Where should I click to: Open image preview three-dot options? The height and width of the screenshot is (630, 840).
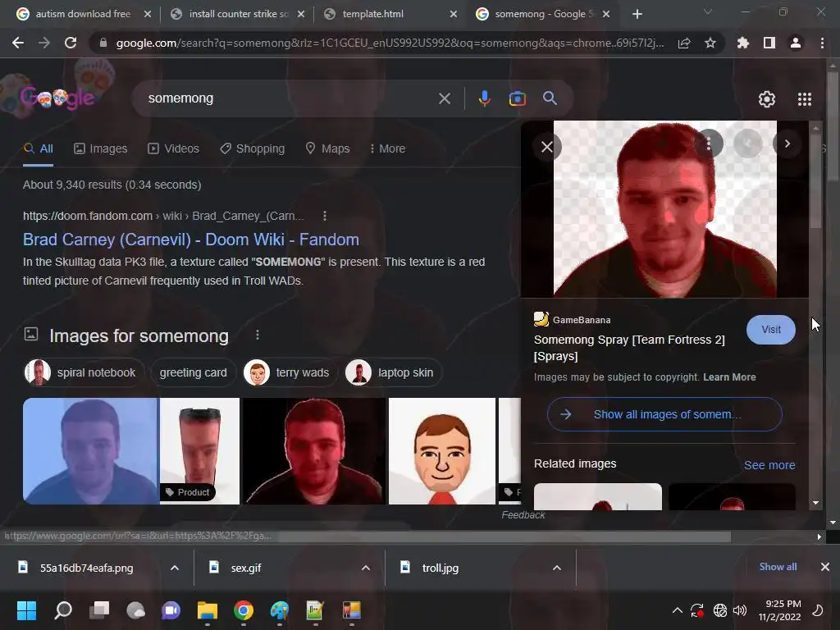708,144
